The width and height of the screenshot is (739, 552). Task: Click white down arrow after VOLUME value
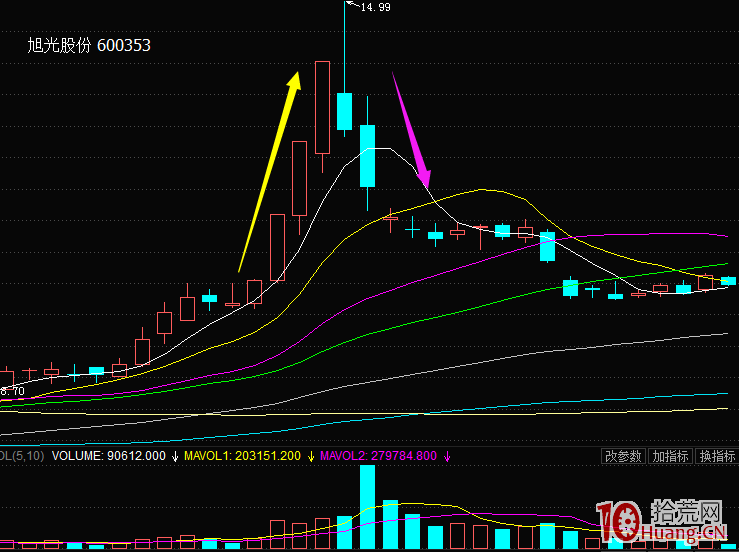coord(175,456)
